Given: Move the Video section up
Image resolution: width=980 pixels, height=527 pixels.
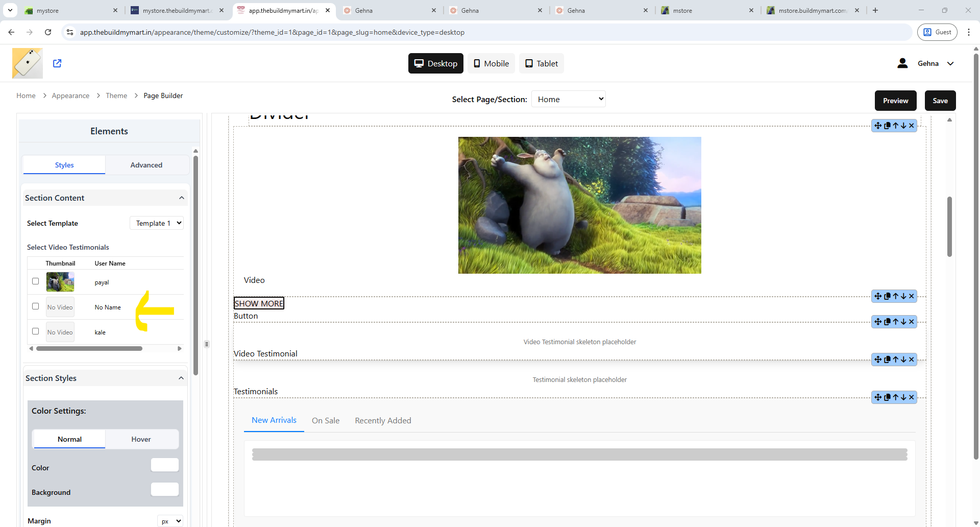Looking at the screenshot, I should [x=895, y=126].
